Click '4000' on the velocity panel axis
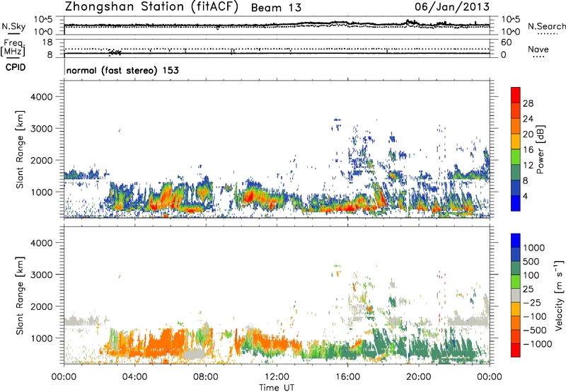 pyautogui.click(x=41, y=243)
